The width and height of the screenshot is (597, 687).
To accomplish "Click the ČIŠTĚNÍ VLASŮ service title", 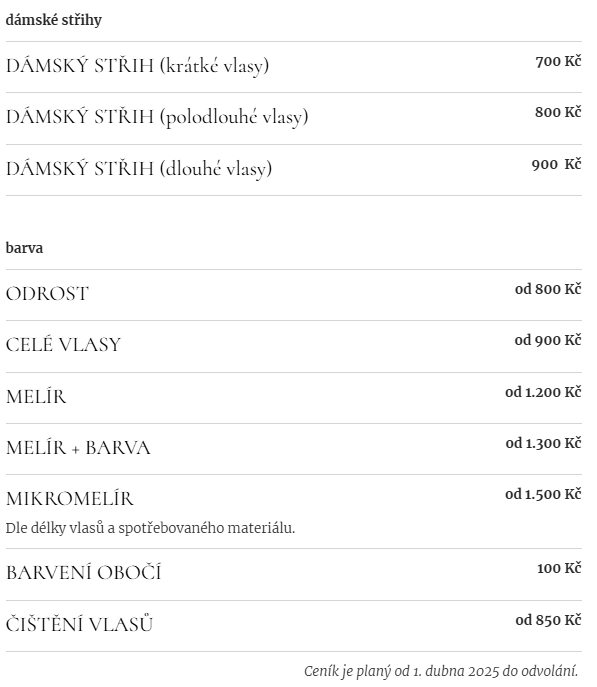I will tap(79, 624).
